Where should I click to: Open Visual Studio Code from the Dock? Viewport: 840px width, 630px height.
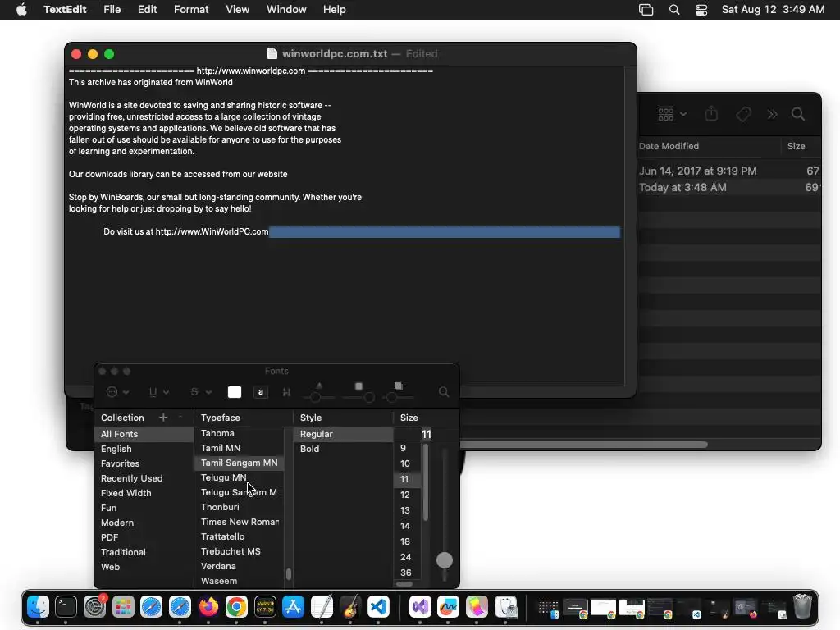point(379,607)
